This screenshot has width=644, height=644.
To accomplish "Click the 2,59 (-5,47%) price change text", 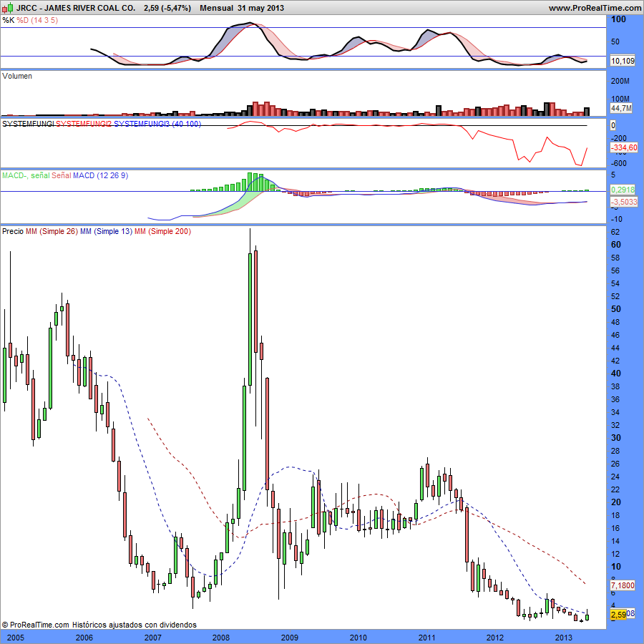I will (x=167, y=8).
